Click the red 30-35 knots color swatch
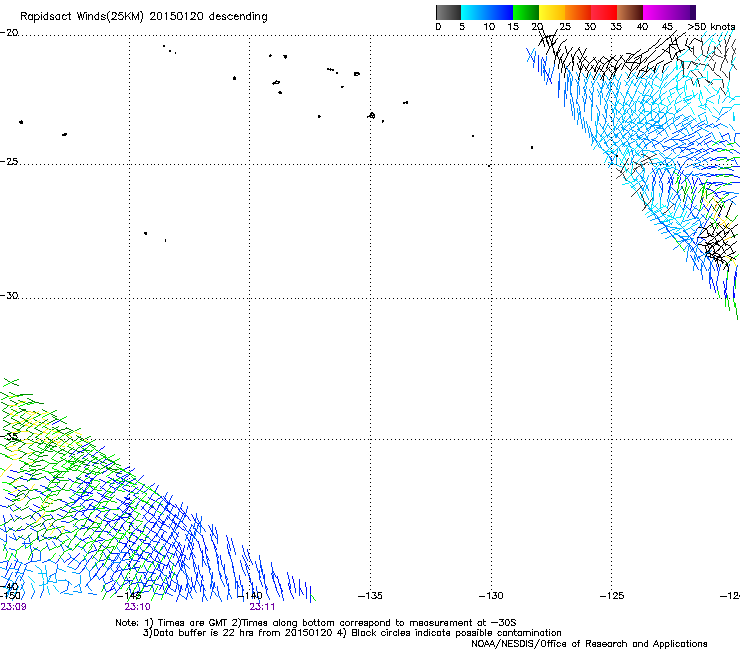This screenshot has height=650, width=740. coord(604,12)
